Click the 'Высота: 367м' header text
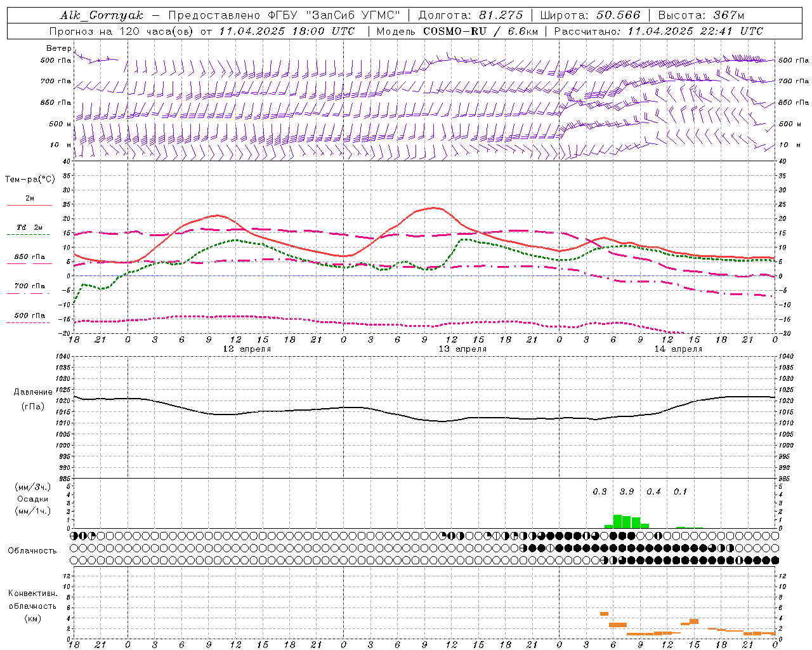The image size is (812, 650). (x=702, y=15)
